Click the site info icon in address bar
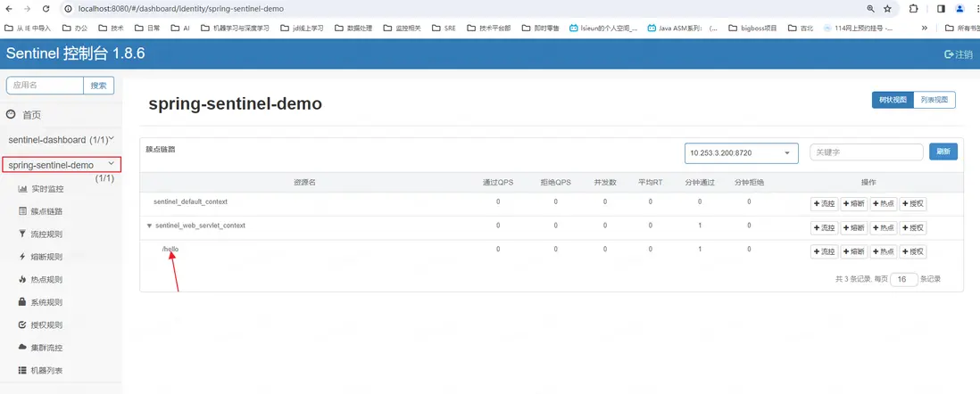The width and height of the screenshot is (980, 394). point(69,9)
